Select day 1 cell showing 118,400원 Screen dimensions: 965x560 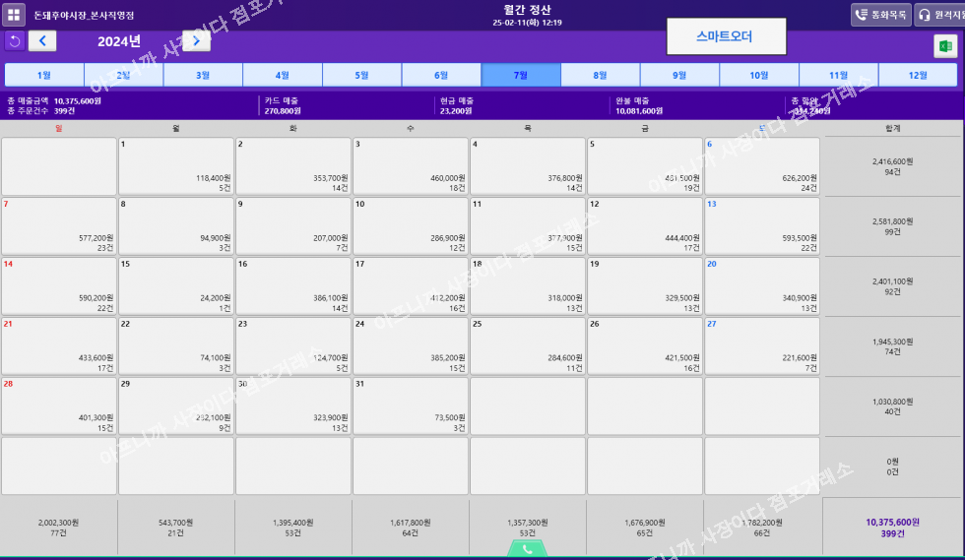tap(175, 166)
